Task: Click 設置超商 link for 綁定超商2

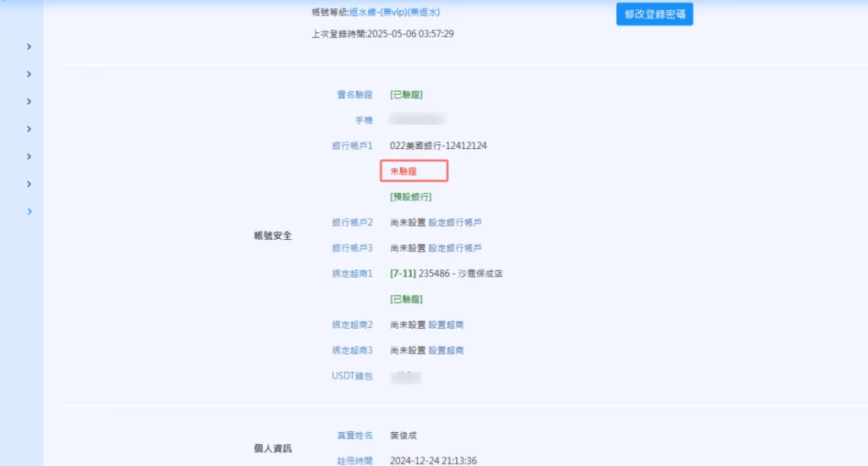Action: pyautogui.click(x=446, y=325)
